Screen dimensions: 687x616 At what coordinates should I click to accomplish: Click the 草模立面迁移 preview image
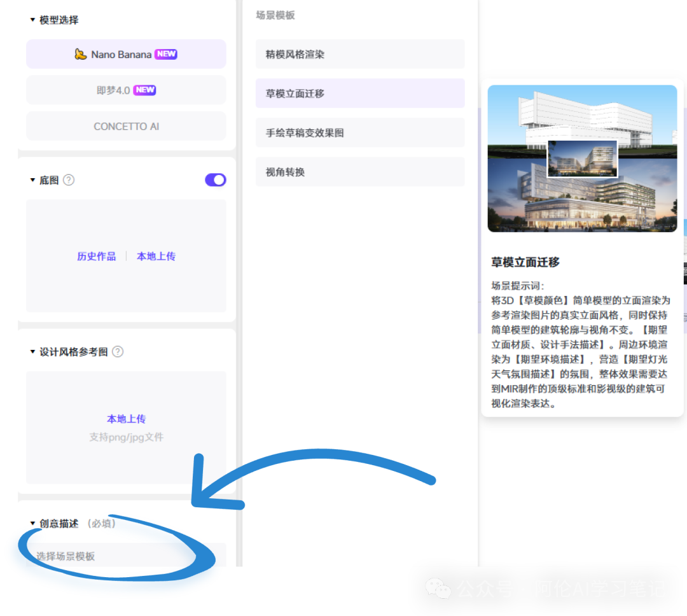point(582,158)
